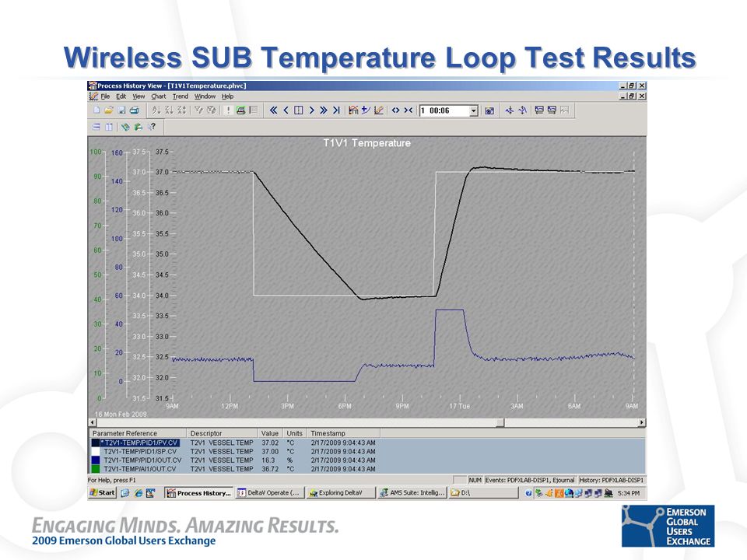747x560 pixels.
Task: Click the New document icon
Action: pos(96,110)
